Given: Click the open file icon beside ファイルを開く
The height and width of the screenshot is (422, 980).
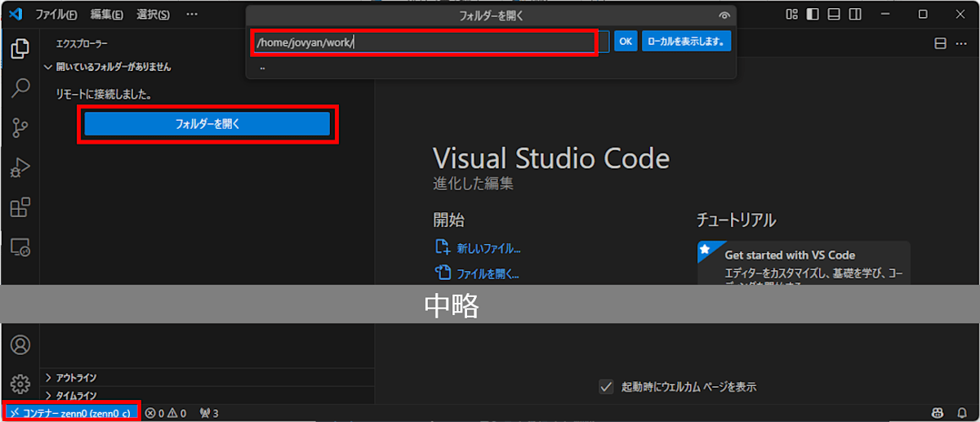Looking at the screenshot, I should pyautogui.click(x=443, y=273).
